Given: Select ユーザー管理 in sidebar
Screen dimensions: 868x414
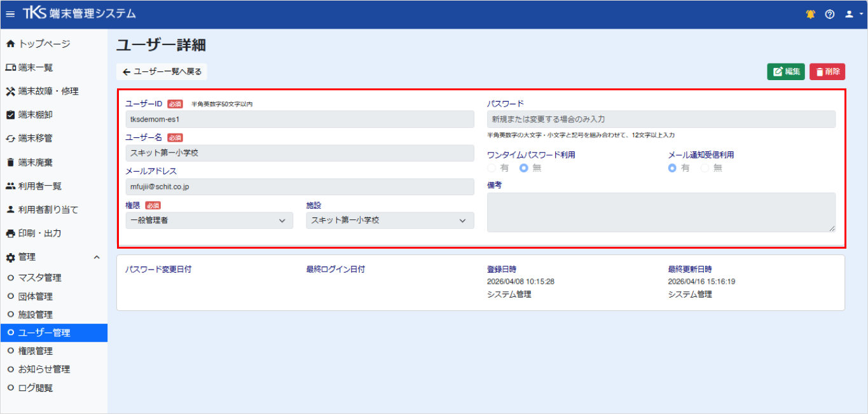Looking at the screenshot, I should point(53,333).
